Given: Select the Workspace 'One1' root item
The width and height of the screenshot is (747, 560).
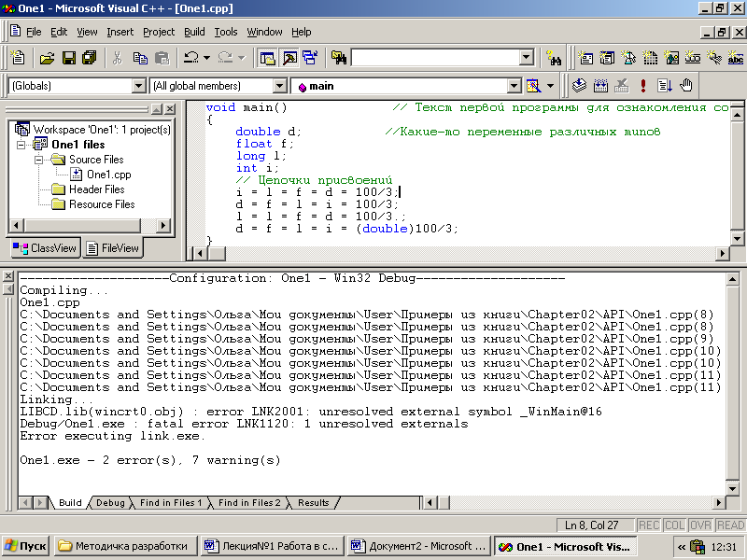Looking at the screenshot, I should [102, 130].
